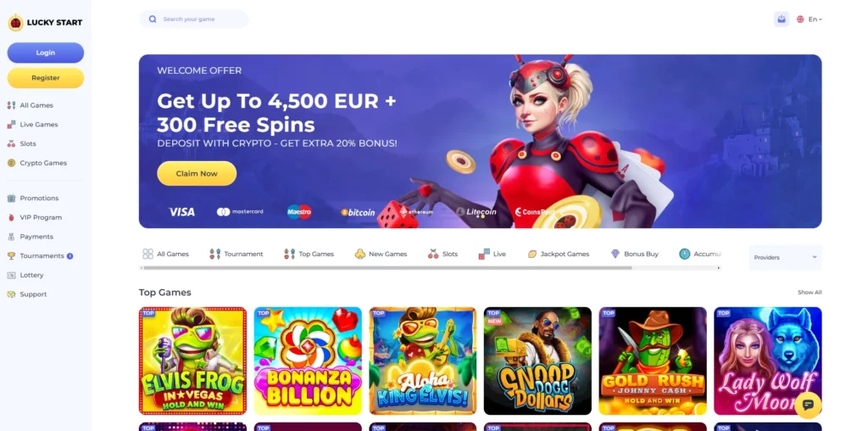
Task: Click the category scrollbar right arrow
Action: tap(719, 267)
